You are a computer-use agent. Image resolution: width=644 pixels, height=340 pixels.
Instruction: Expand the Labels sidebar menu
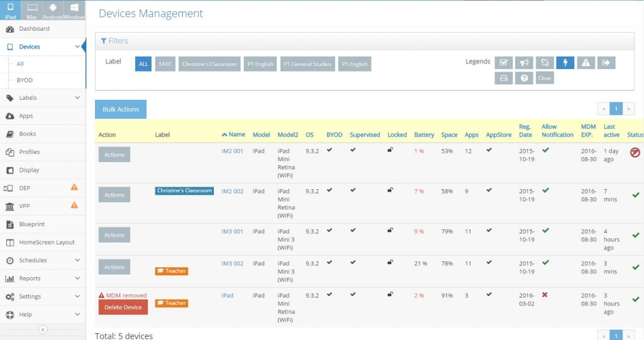(43, 98)
